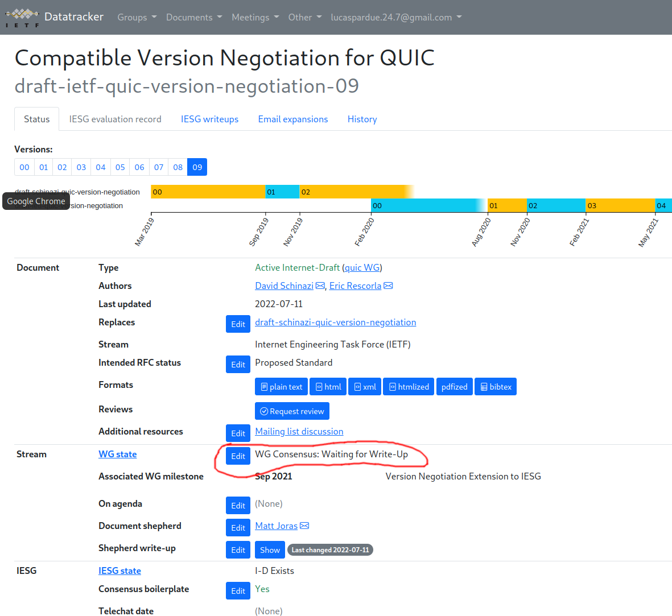Show the shepherd write-up
The height and width of the screenshot is (616, 672).
(270, 549)
